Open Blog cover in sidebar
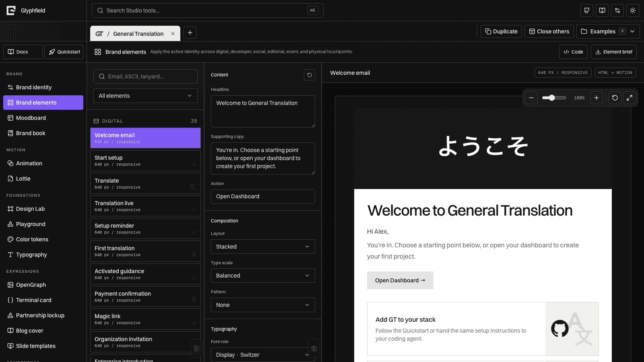644x362 pixels. (43, 331)
